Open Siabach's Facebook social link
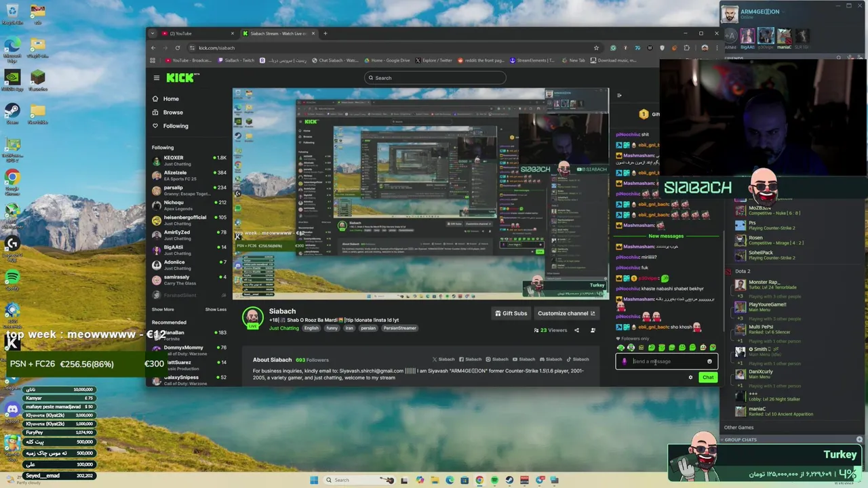 [x=470, y=359]
